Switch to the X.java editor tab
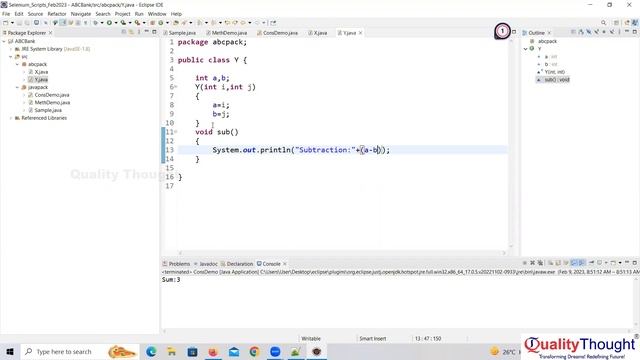The image size is (640, 360). pyautogui.click(x=318, y=33)
